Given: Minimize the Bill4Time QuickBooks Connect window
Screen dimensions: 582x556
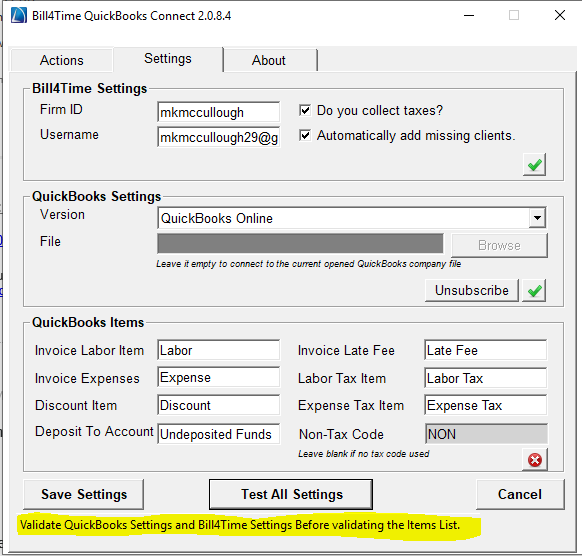Looking at the screenshot, I should [x=469, y=16].
